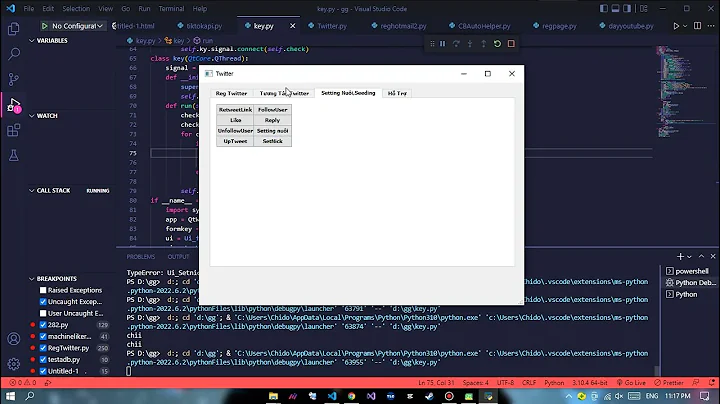720x404 pixels.
Task: Switch to Twitter.py editor tab
Action: (x=332, y=26)
